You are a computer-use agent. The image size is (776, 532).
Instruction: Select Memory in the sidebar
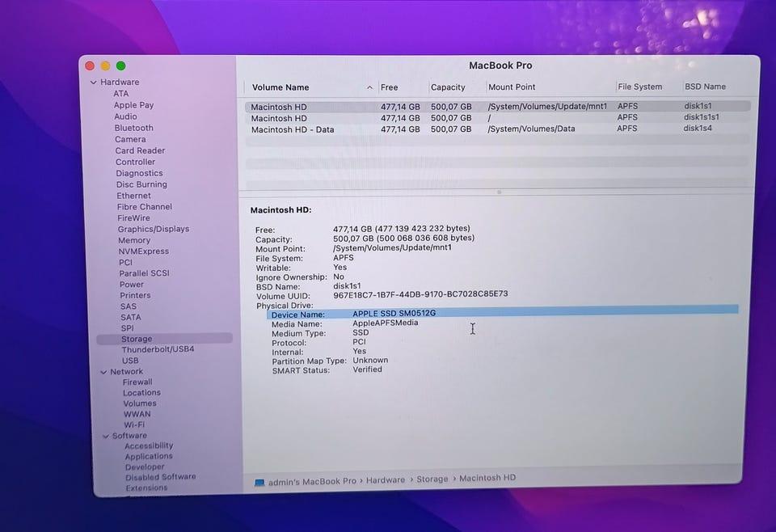click(x=134, y=240)
